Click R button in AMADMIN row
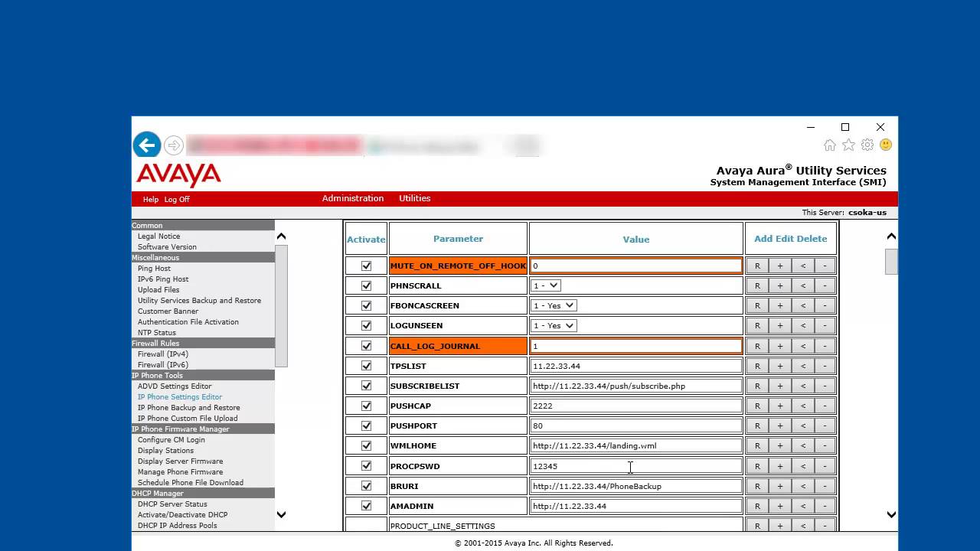The width and height of the screenshot is (980, 551). click(x=757, y=506)
